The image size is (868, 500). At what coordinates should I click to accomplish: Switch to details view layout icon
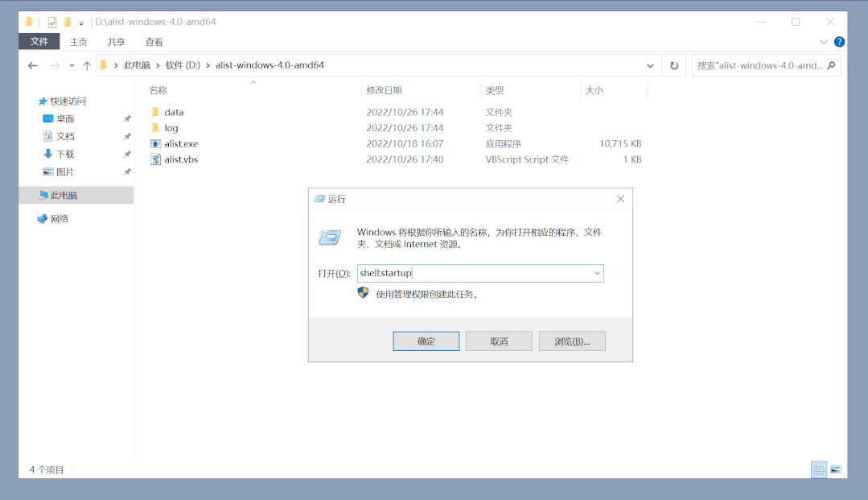click(819, 469)
